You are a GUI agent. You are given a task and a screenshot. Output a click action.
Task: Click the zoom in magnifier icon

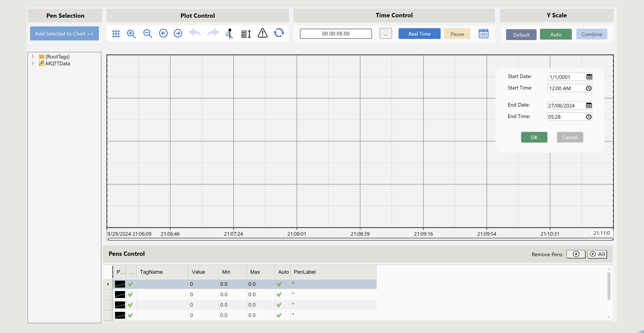point(131,34)
